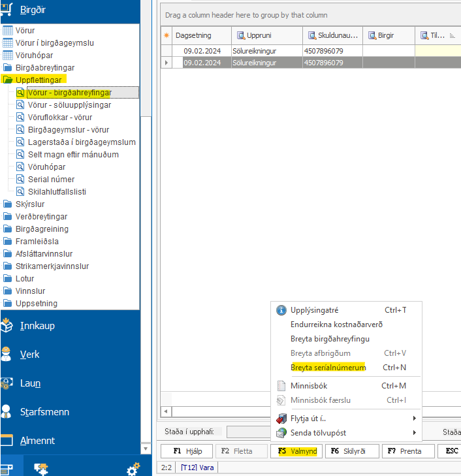461x476 pixels.
Task: Click the Laun money icon
Action: [x=7, y=383]
